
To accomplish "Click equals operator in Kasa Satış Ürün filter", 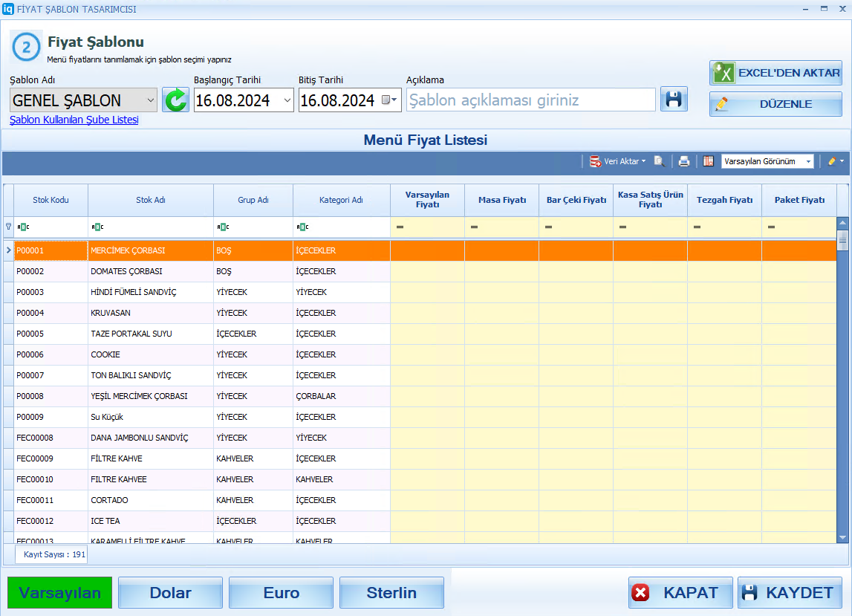I will coord(622,227).
